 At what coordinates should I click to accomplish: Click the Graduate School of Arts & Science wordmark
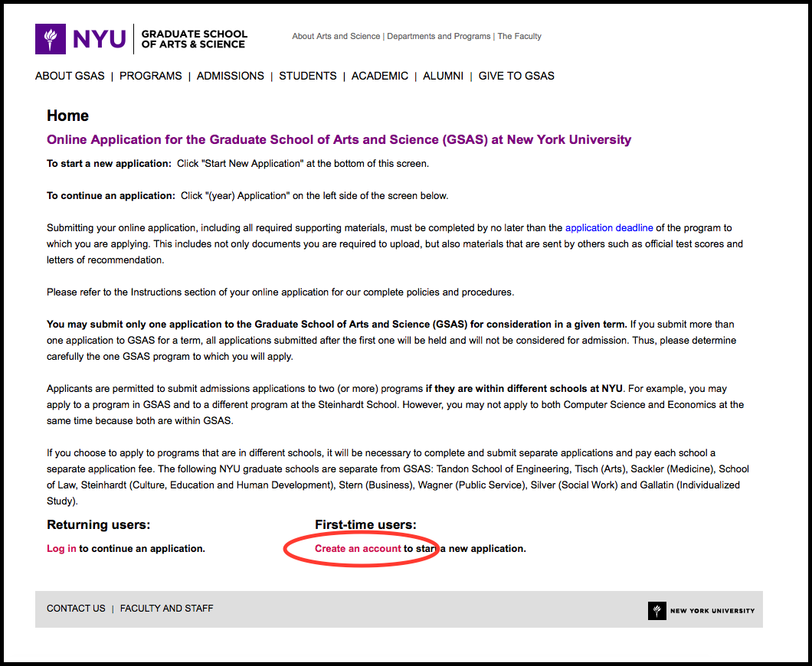point(194,39)
